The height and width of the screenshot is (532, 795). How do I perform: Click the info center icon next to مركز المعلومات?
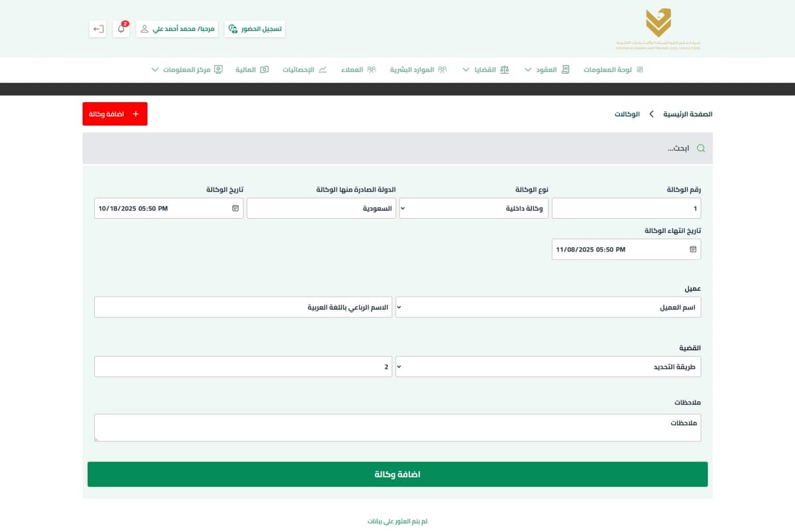pyautogui.click(x=218, y=70)
